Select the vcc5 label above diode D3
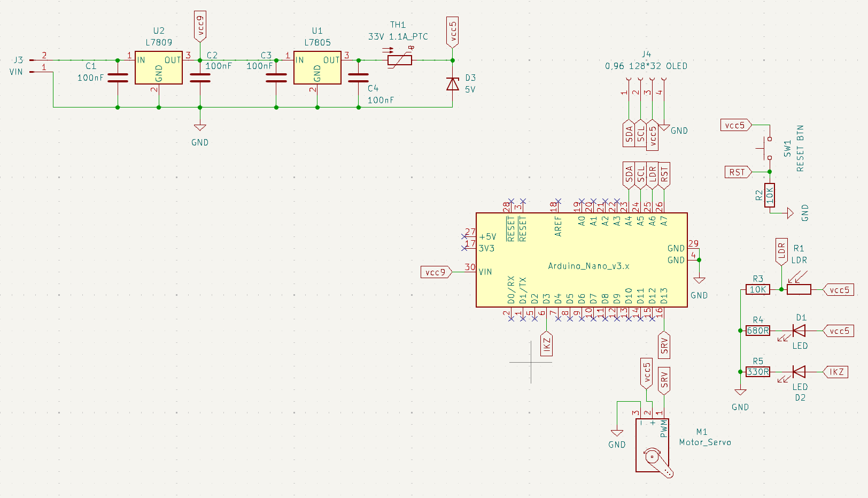This screenshot has height=498, width=868. [x=453, y=33]
